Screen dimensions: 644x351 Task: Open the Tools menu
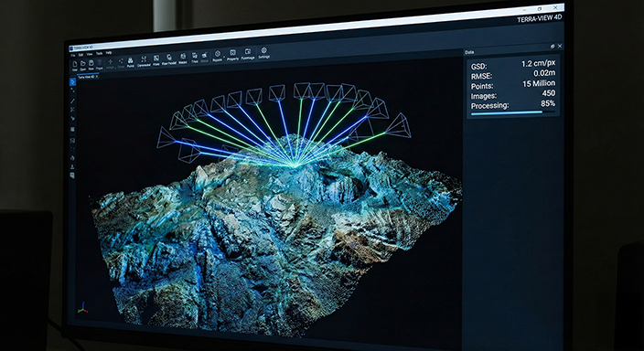click(99, 53)
